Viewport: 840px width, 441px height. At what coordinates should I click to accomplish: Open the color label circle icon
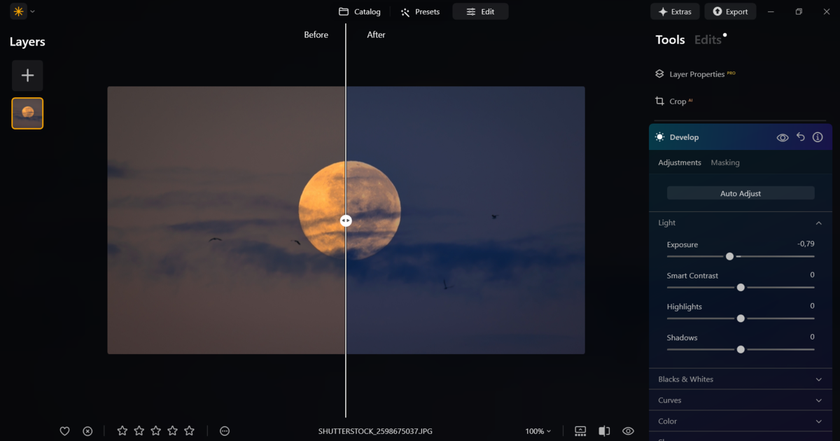coord(225,431)
